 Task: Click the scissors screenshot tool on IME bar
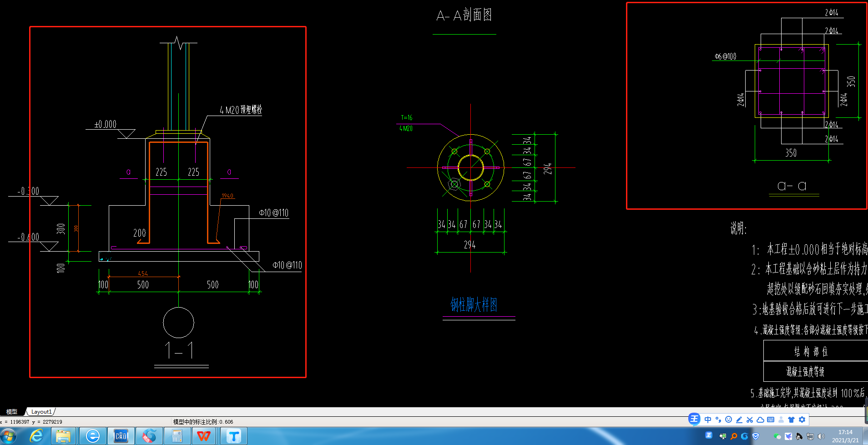point(750,420)
